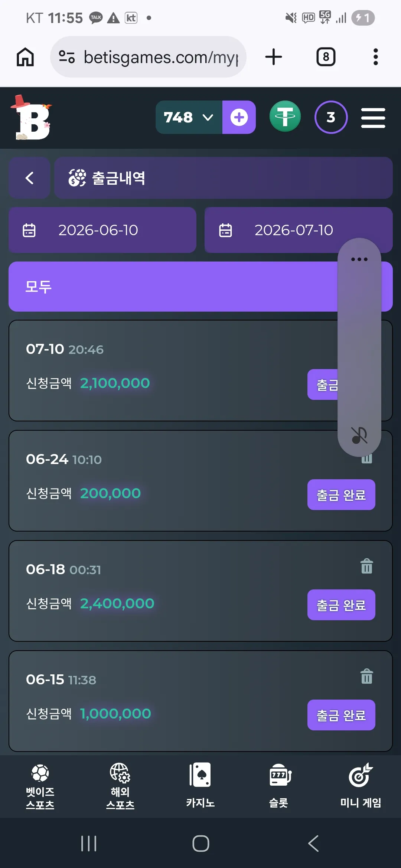
Task: Tap 출금 완료 on 06-24 entry
Action: [x=341, y=494]
